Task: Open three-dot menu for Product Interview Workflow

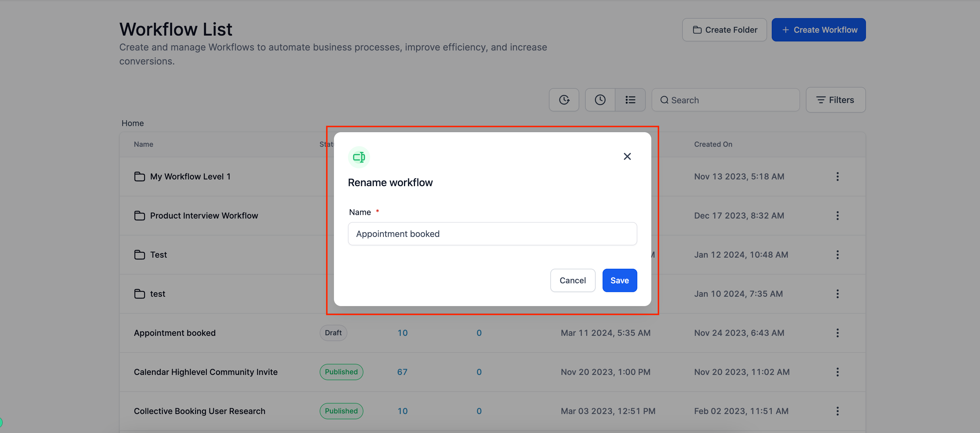Action: click(837, 216)
